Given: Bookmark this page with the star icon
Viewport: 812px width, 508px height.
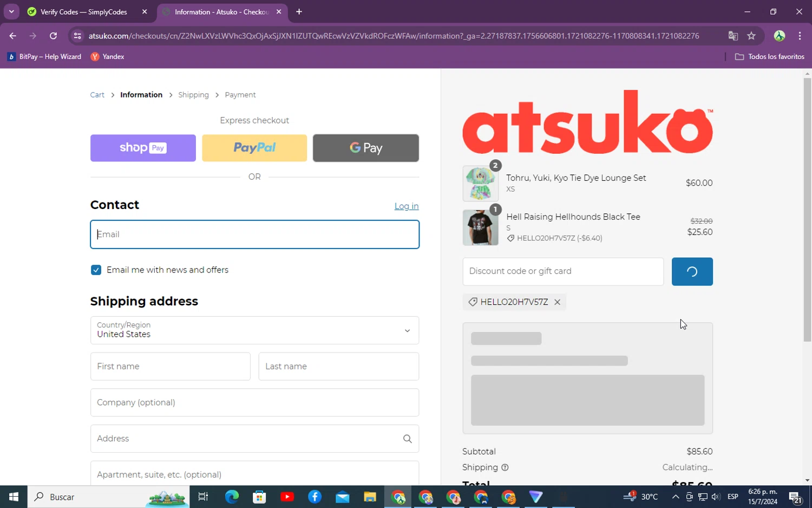Looking at the screenshot, I should 751,36.
